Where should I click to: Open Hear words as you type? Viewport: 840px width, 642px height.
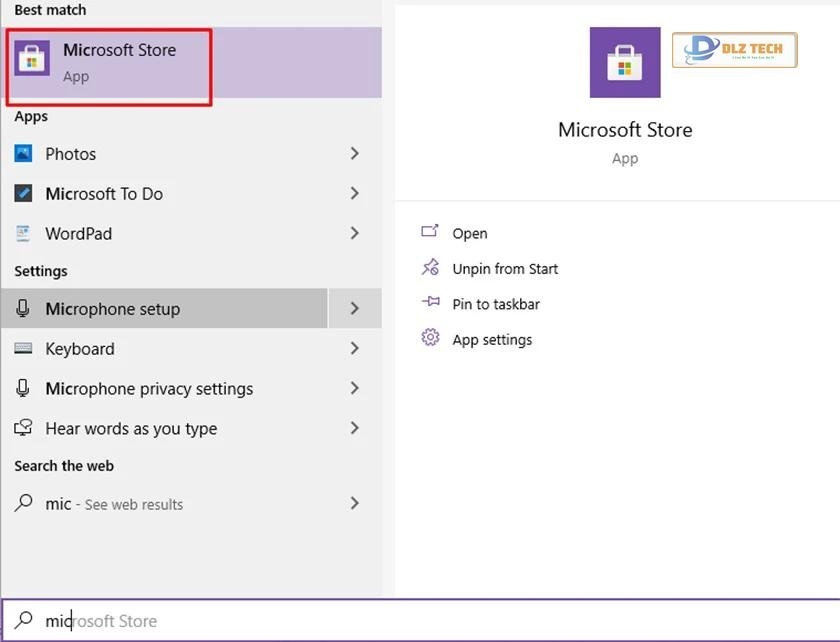131,428
